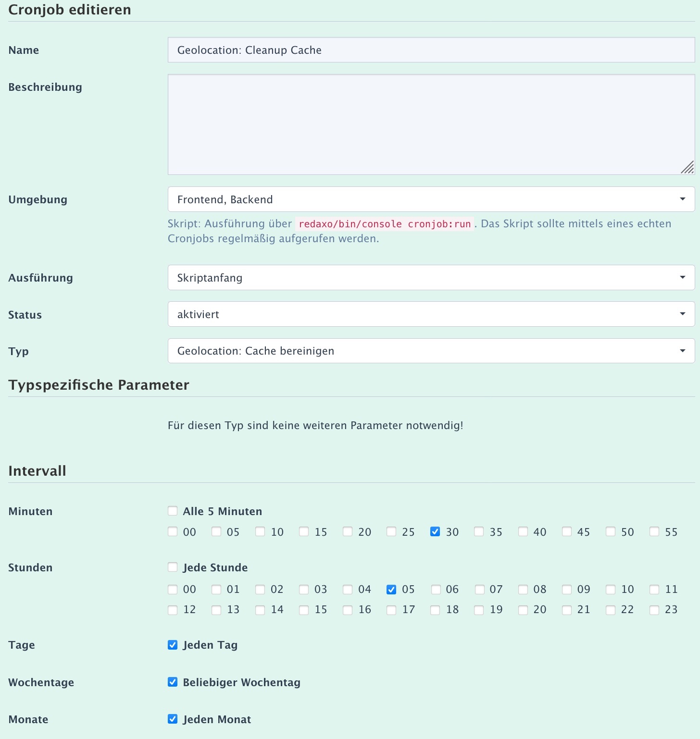This screenshot has height=739, width=700.
Task: Check minute 15 checkbox
Action: 304,531
